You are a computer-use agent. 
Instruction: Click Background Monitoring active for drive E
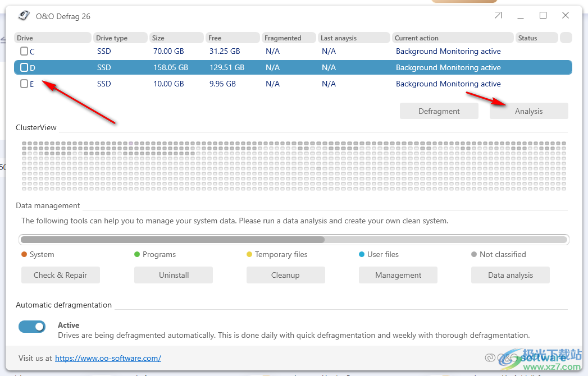448,84
